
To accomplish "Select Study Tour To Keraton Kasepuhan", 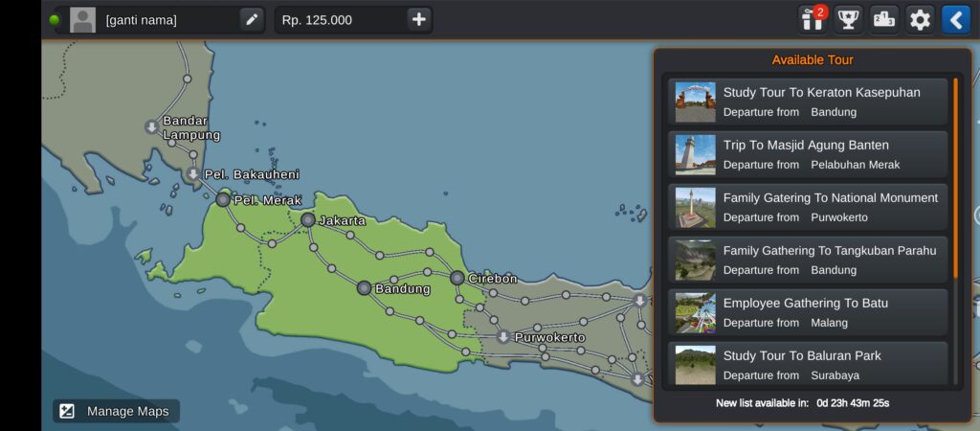I will tap(808, 102).
